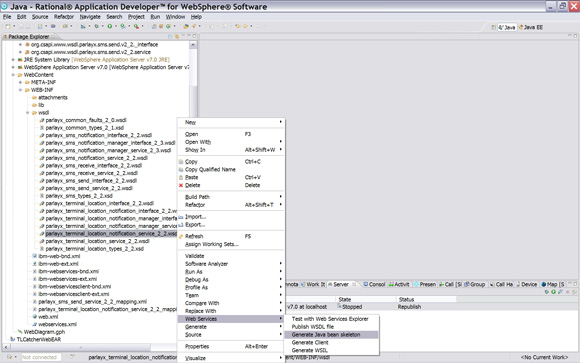Select Publish WSDL file
This screenshot has height=363, width=580.
(331, 327)
